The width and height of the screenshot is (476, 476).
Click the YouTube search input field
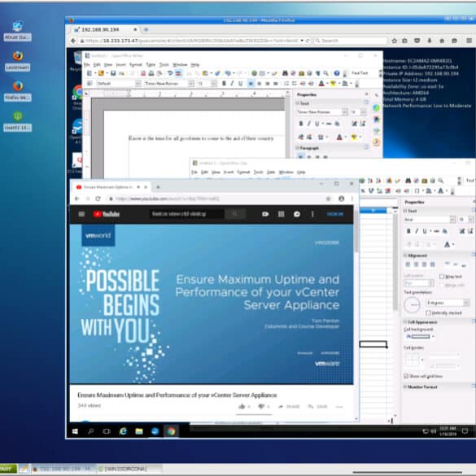[x=188, y=214]
